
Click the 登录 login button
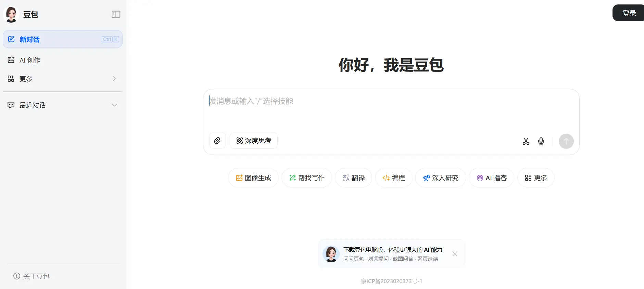click(x=629, y=13)
